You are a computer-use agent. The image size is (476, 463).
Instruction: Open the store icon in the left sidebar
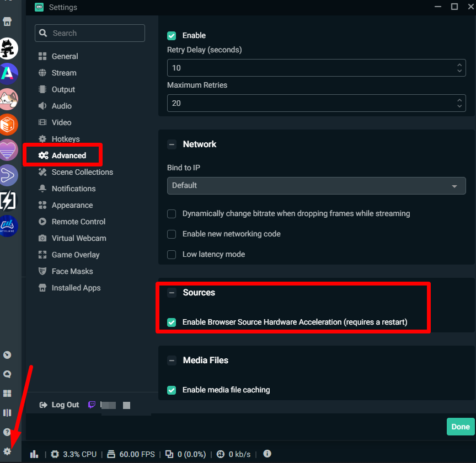(x=7, y=22)
